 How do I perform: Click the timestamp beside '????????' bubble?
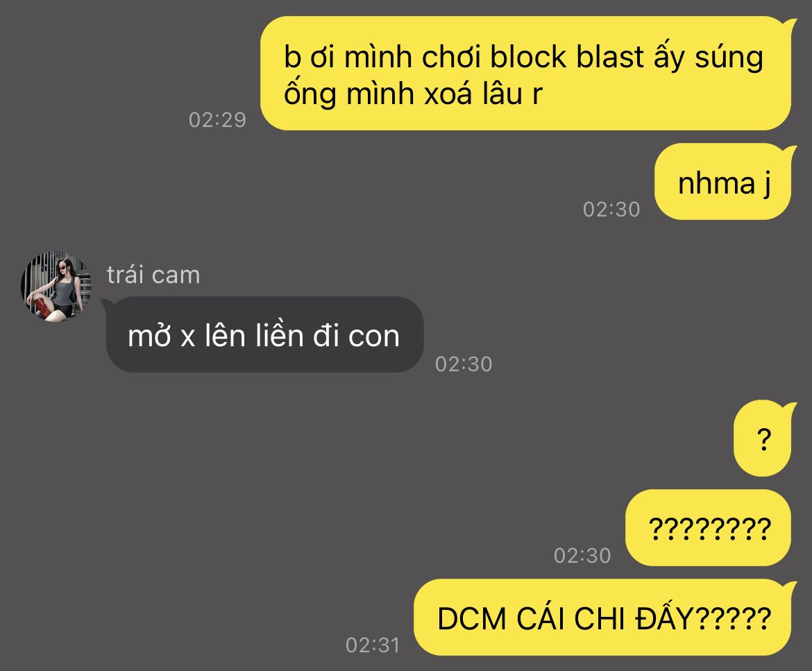[582, 556]
